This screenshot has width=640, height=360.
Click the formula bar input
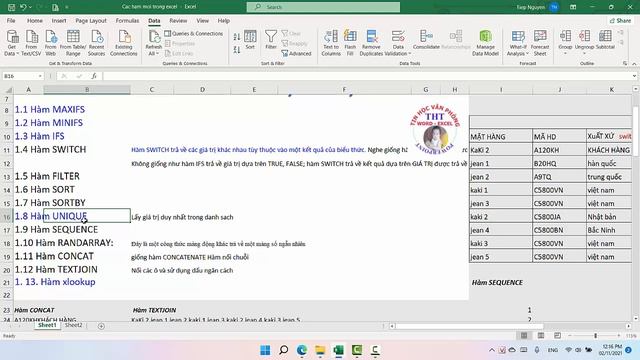point(367,76)
